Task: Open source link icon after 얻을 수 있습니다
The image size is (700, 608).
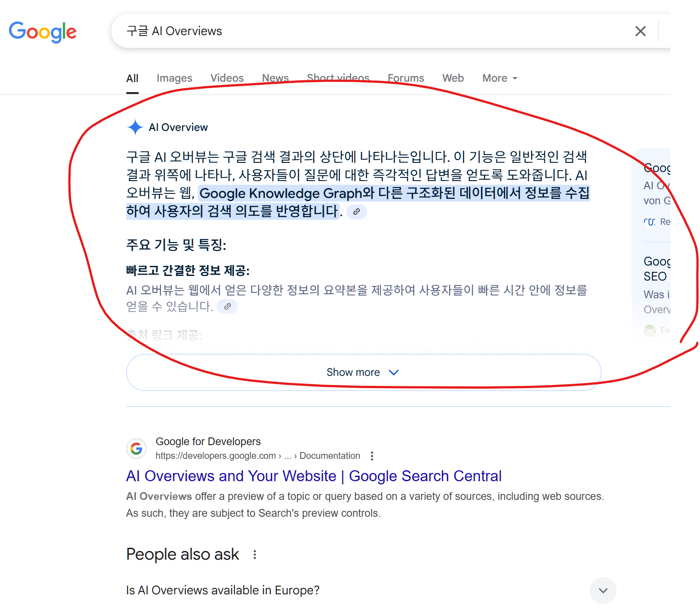Action: coord(227,307)
